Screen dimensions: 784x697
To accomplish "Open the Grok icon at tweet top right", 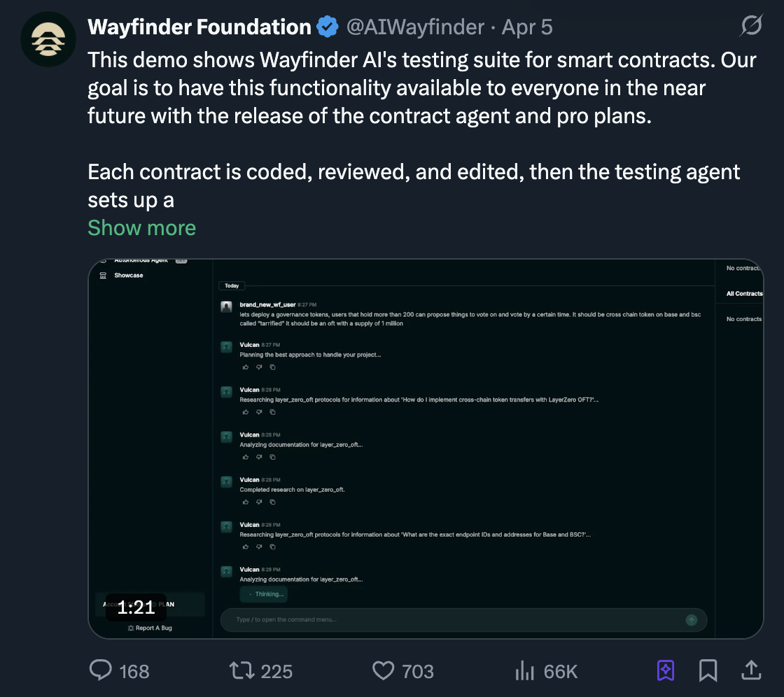I will [x=750, y=27].
